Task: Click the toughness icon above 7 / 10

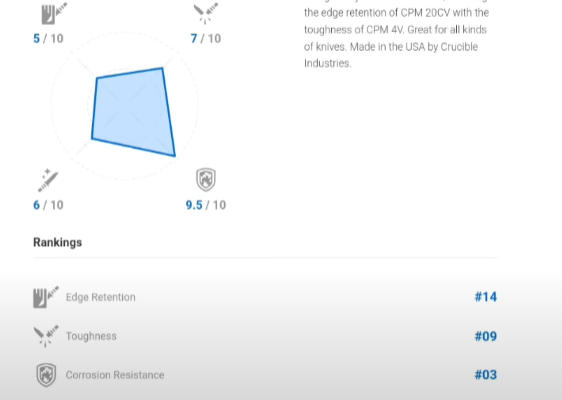Action: tap(206, 13)
